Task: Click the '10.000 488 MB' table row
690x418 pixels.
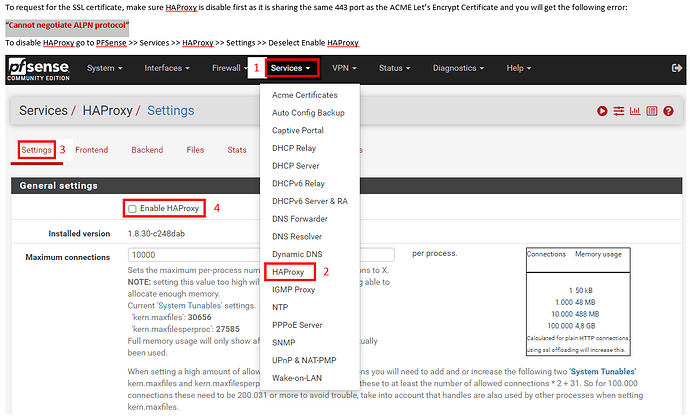Action: point(575,314)
